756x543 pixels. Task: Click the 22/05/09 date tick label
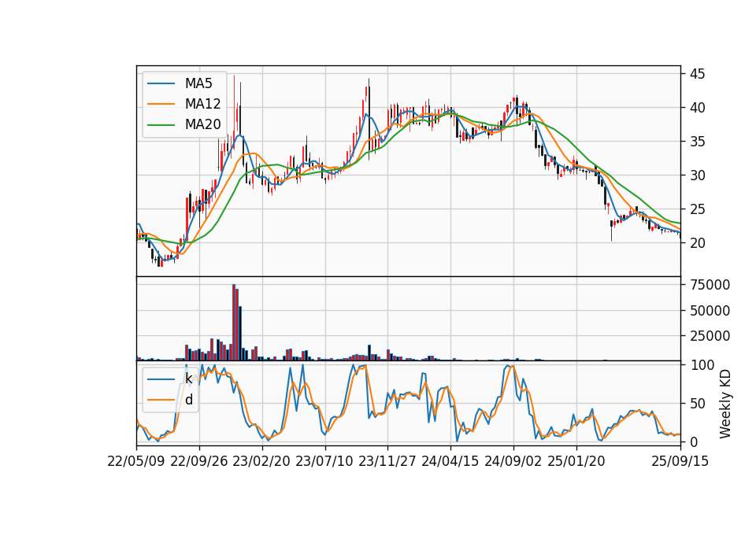click(136, 461)
